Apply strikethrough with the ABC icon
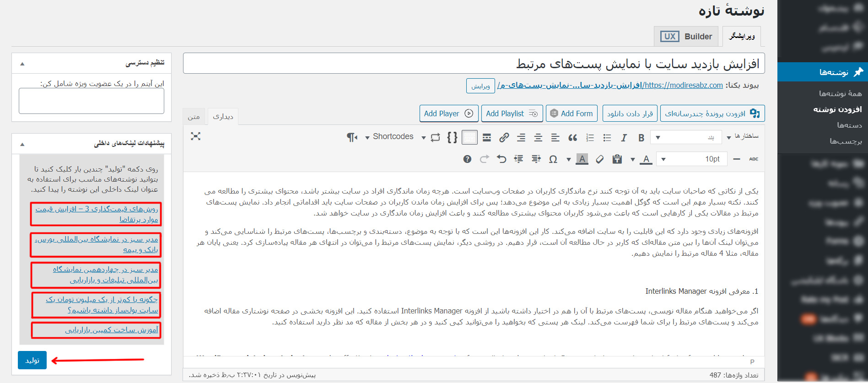868x383 pixels. coord(754,159)
